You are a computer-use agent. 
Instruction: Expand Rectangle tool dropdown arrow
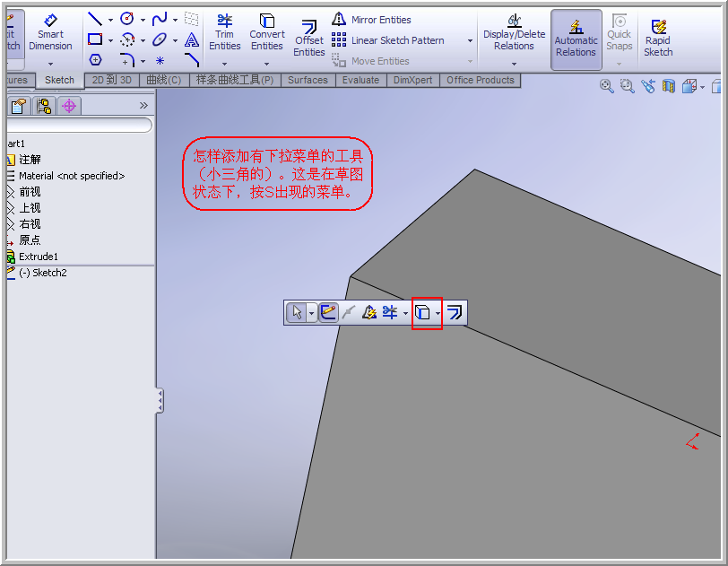pyautogui.click(x=110, y=40)
